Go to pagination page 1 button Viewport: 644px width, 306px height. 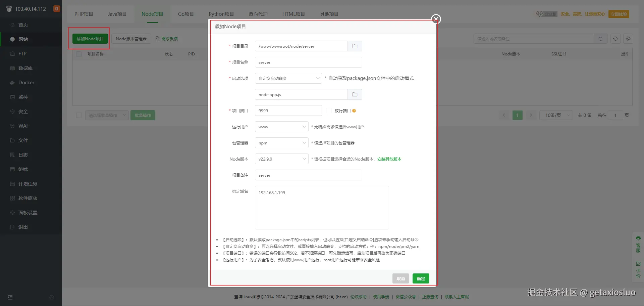(x=518, y=115)
